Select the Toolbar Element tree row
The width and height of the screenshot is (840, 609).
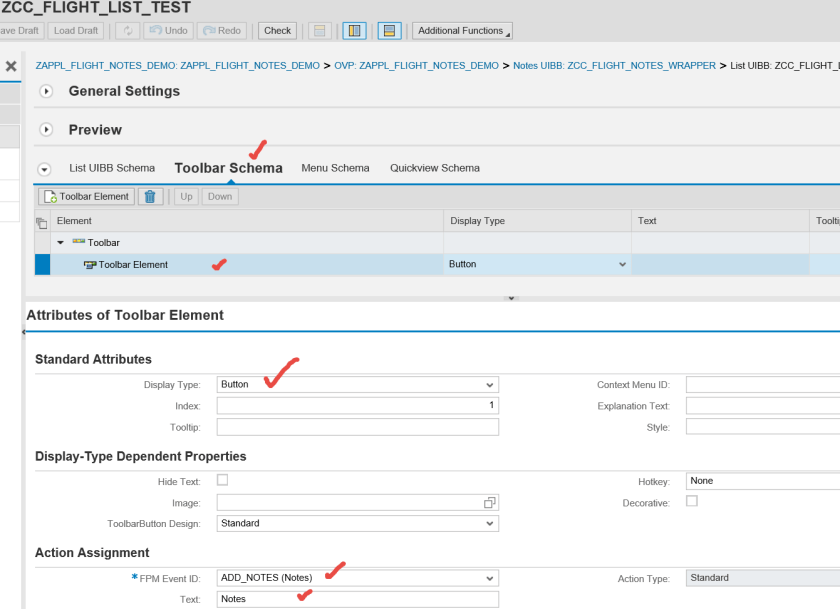click(x=247, y=265)
